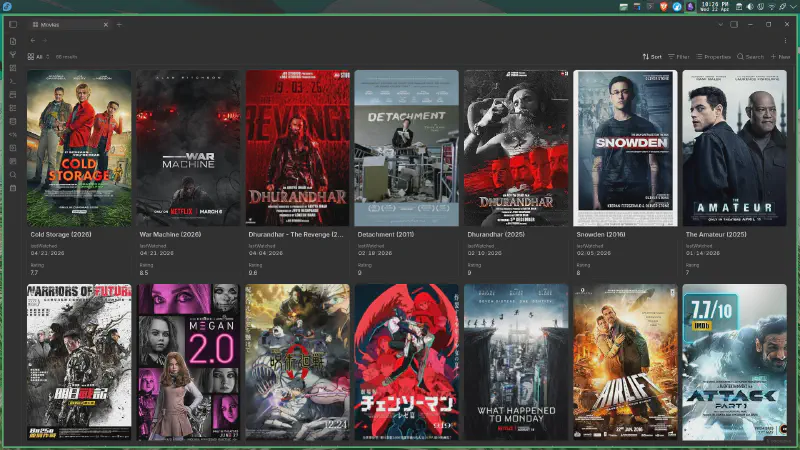Open the Filter options
Viewport: 800px width, 450px height.
click(679, 57)
